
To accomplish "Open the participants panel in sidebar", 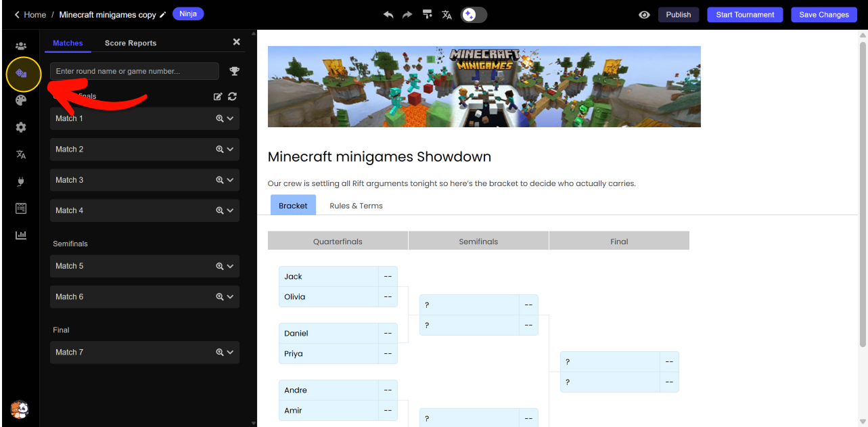I will point(21,46).
